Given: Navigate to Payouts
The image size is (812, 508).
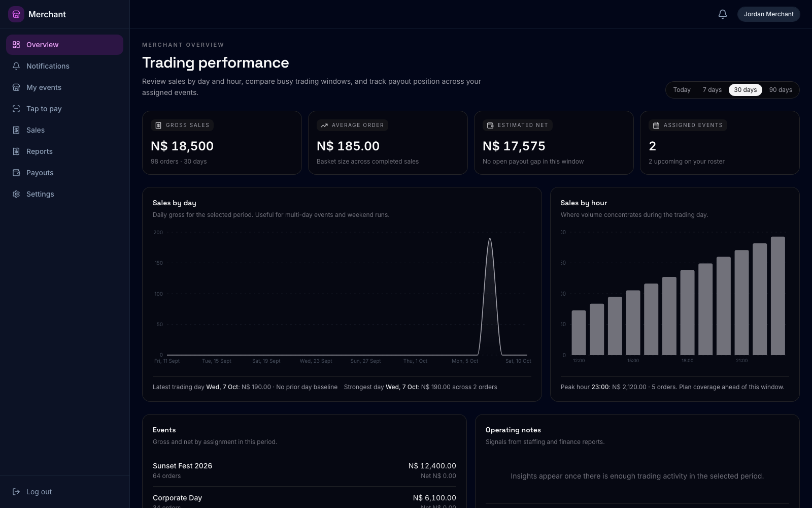Looking at the screenshot, I should pyautogui.click(x=64, y=173).
